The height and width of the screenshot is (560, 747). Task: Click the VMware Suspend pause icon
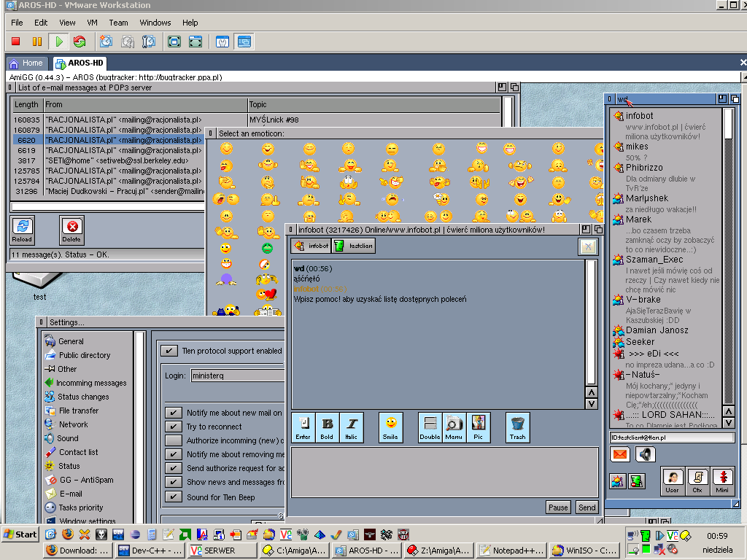coord(36,42)
